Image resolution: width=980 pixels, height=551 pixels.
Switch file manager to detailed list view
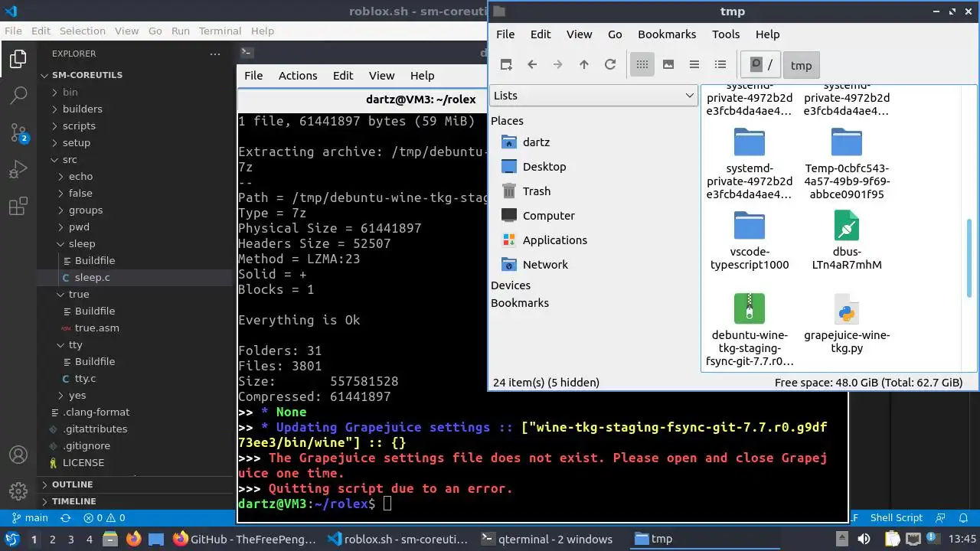coord(720,64)
